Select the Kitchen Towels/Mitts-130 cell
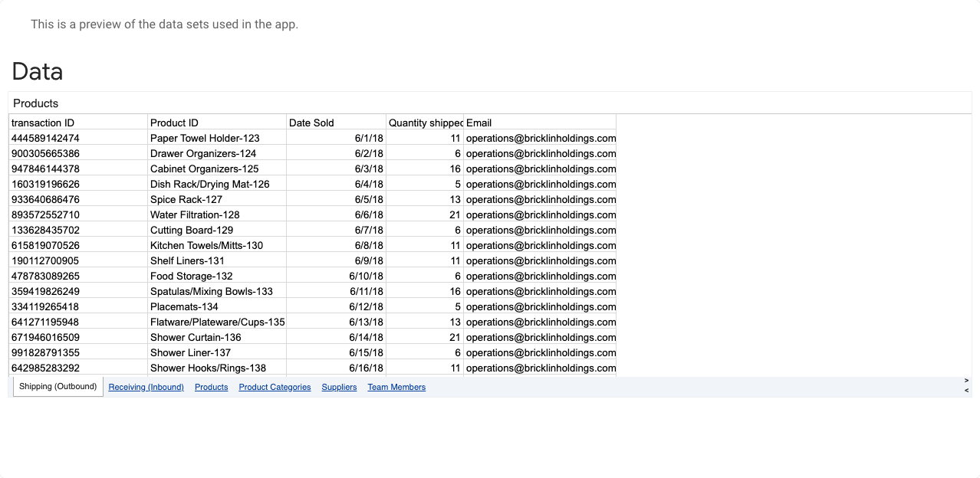 point(217,245)
